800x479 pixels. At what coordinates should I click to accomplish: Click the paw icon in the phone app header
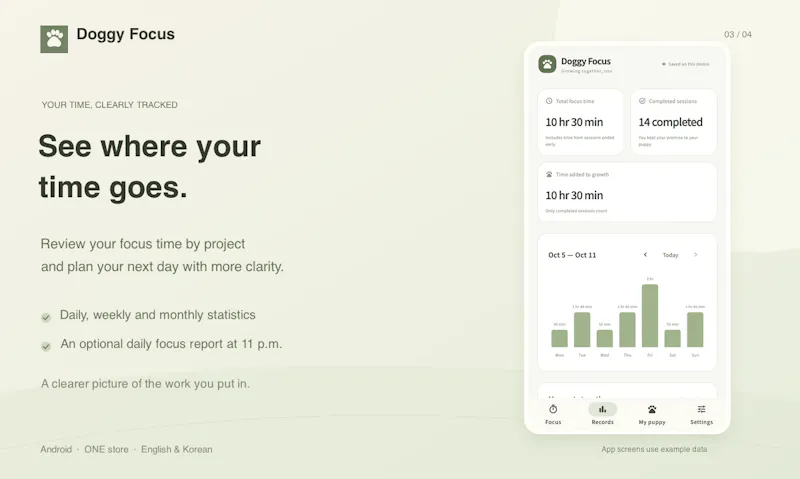pyautogui.click(x=547, y=64)
